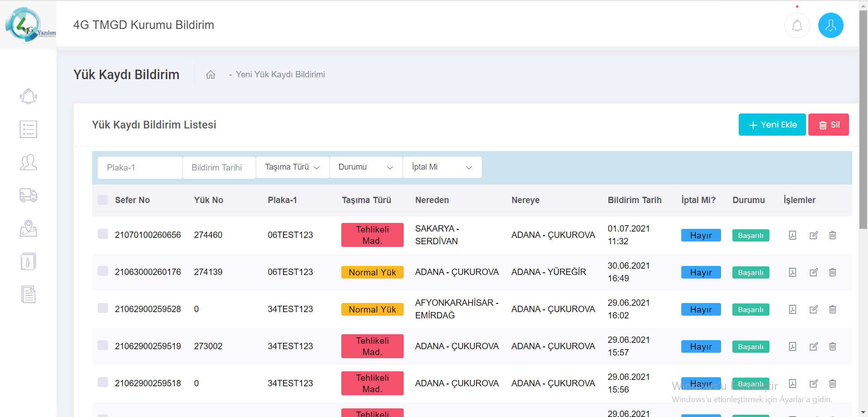Download PDF for record 21070100260656
The width and height of the screenshot is (868, 417).
[793, 235]
